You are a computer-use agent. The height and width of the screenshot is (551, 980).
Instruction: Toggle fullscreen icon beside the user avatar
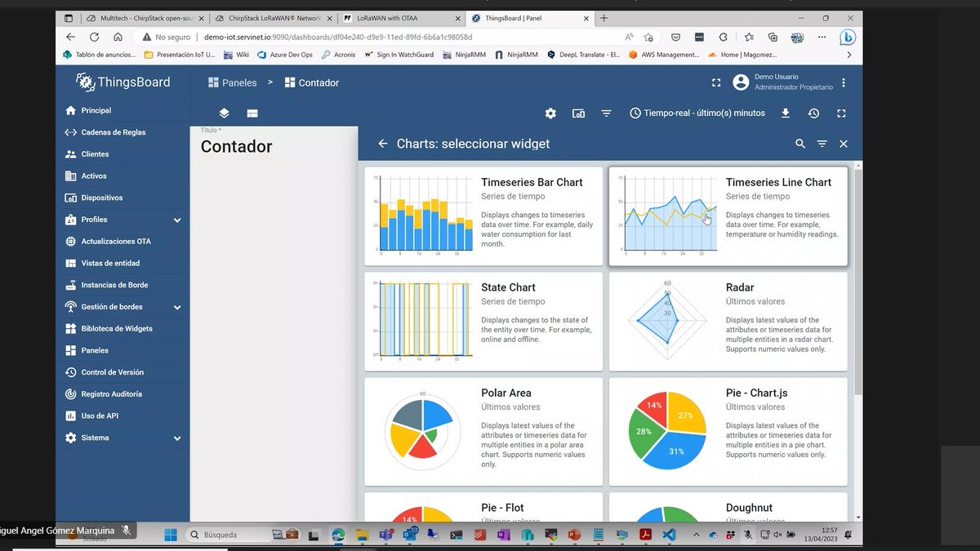point(716,82)
